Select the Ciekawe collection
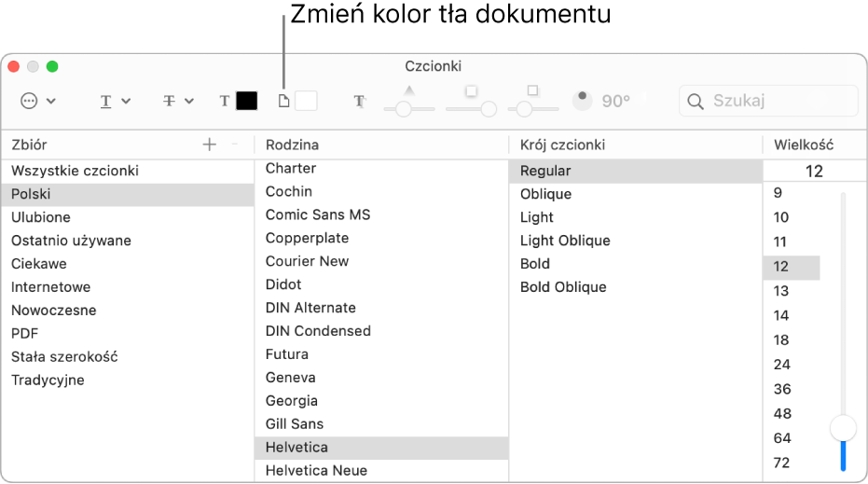The image size is (868, 484). tap(128, 264)
